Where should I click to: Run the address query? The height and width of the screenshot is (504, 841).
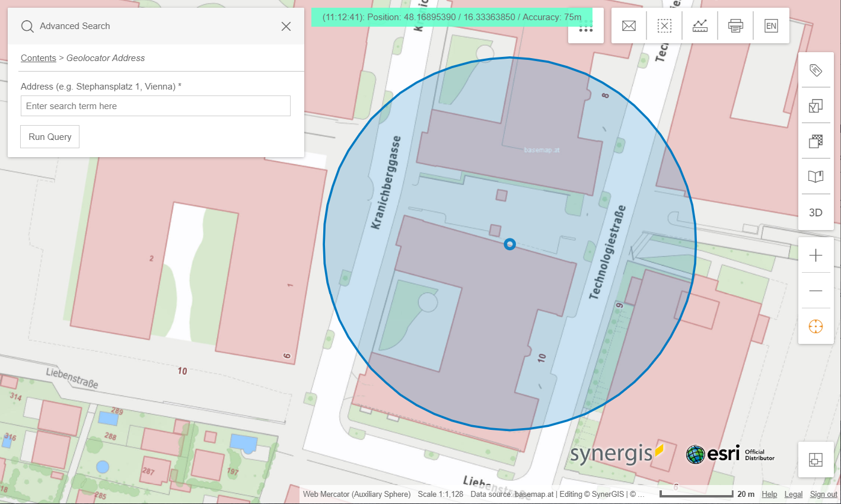[x=49, y=136]
